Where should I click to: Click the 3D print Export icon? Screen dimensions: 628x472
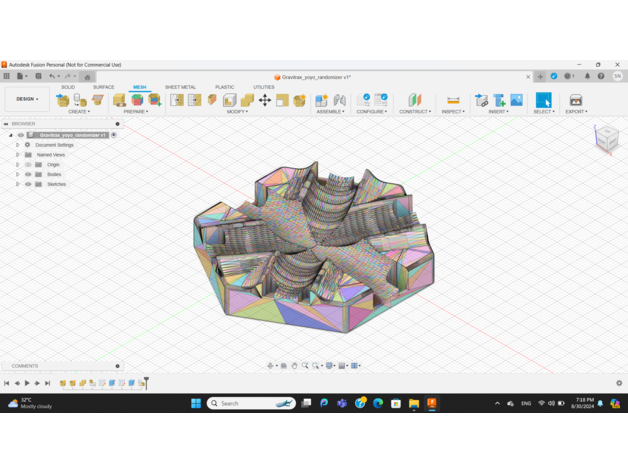click(x=575, y=100)
